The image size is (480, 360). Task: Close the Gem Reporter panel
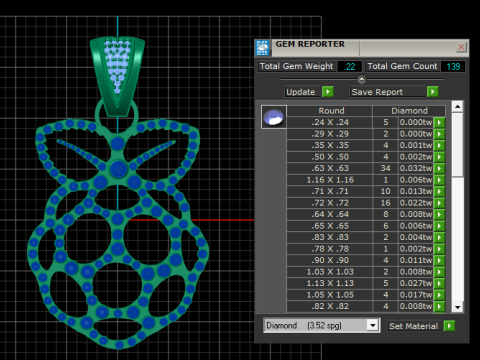pos(461,47)
